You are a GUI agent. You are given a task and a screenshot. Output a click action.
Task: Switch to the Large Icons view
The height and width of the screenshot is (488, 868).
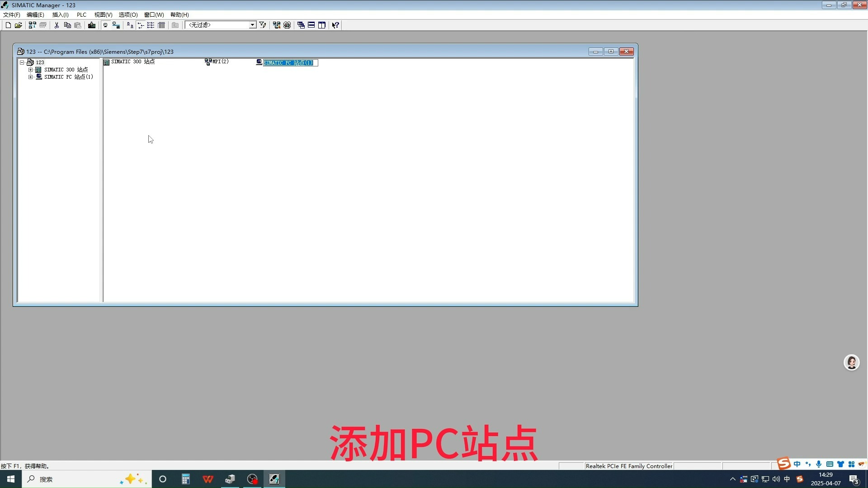[130, 25]
